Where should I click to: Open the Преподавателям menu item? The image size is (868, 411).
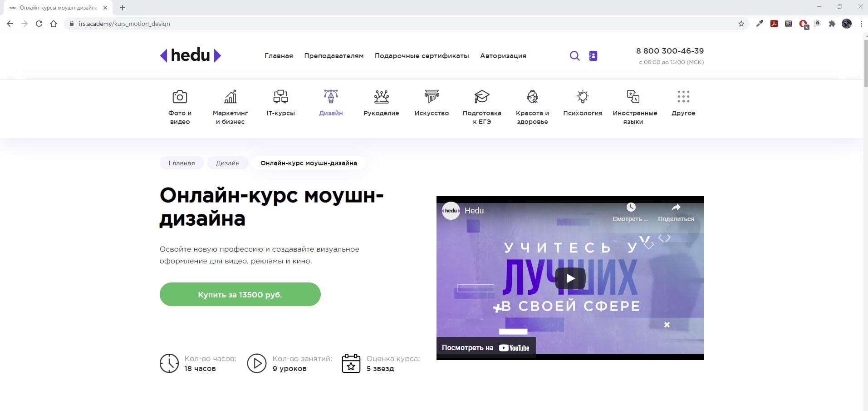(x=334, y=56)
